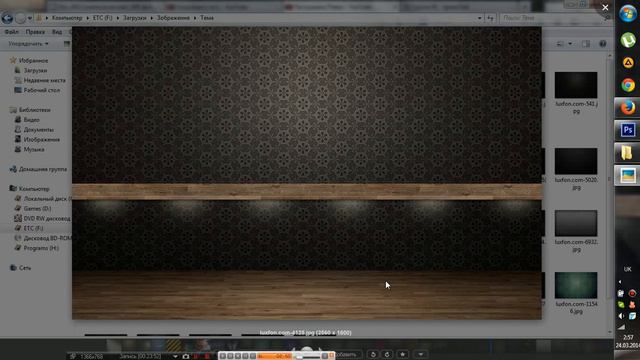Open the Документы library
The height and width of the screenshot is (360, 640).
[38, 129]
